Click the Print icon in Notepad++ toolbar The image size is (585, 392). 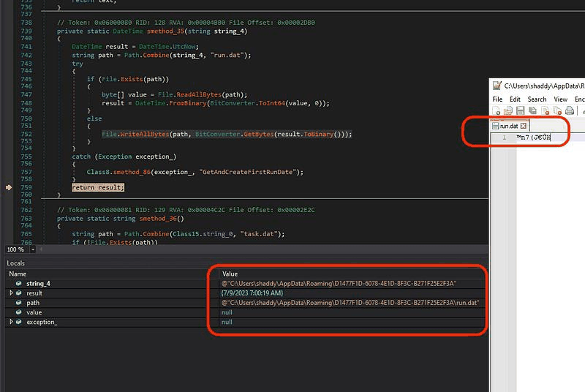point(570,110)
